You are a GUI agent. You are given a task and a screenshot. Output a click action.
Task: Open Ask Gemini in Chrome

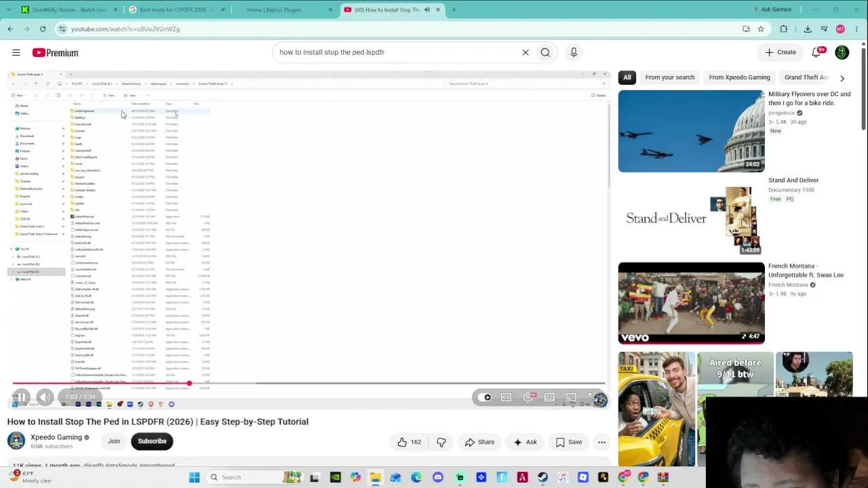coord(772,9)
